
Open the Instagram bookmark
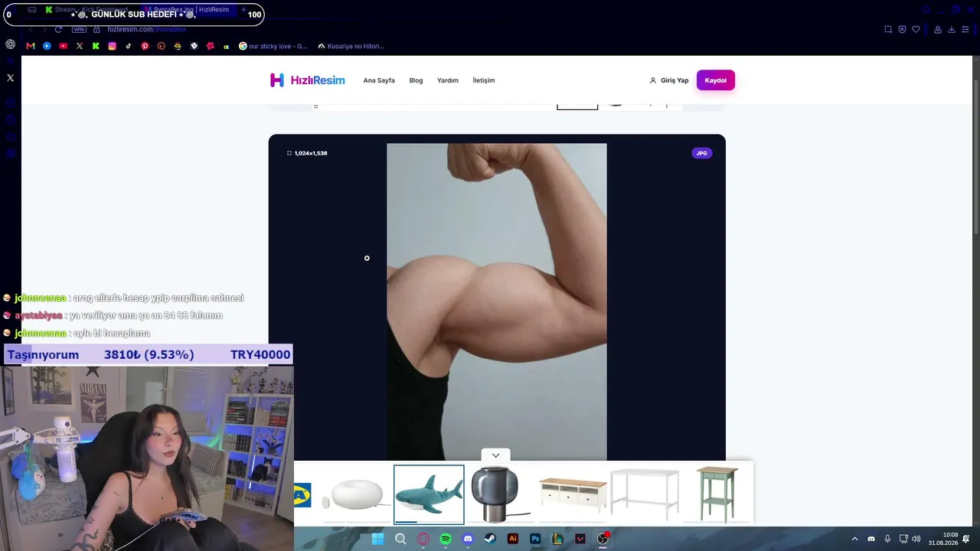tap(112, 46)
